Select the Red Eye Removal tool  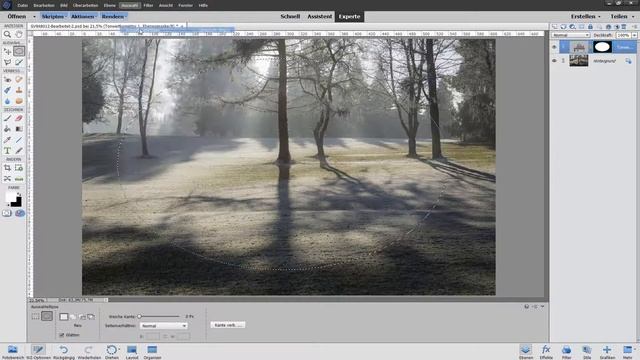tap(7, 80)
